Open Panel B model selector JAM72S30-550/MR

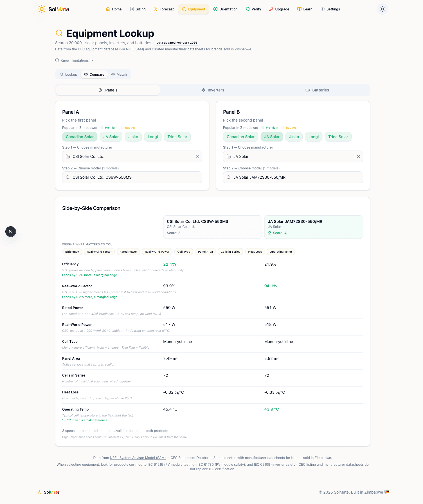pyautogui.click(x=292, y=177)
